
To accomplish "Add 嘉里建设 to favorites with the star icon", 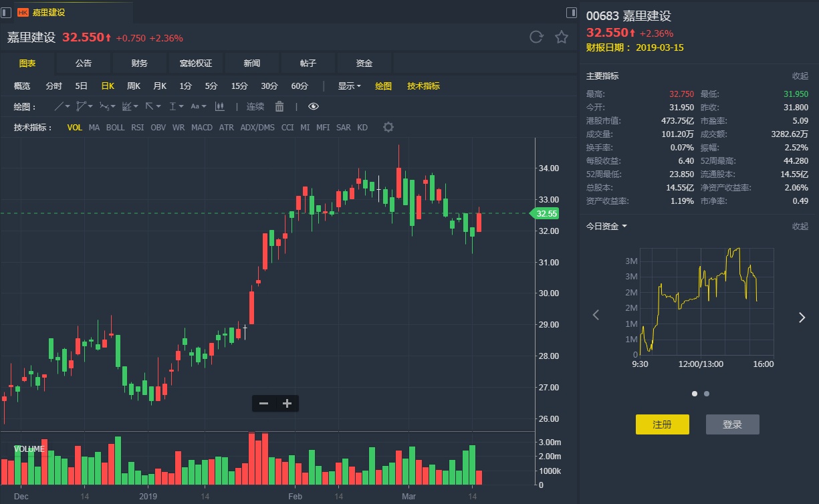I will click(x=562, y=37).
